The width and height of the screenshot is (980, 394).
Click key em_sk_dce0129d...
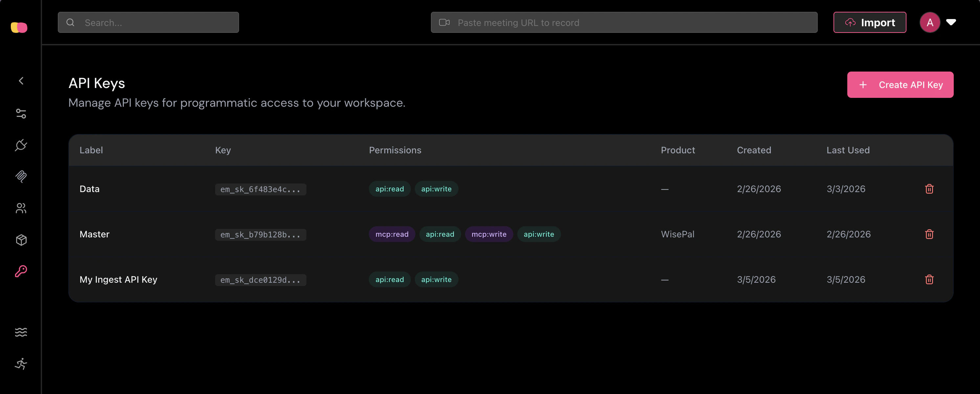[260, 280]
